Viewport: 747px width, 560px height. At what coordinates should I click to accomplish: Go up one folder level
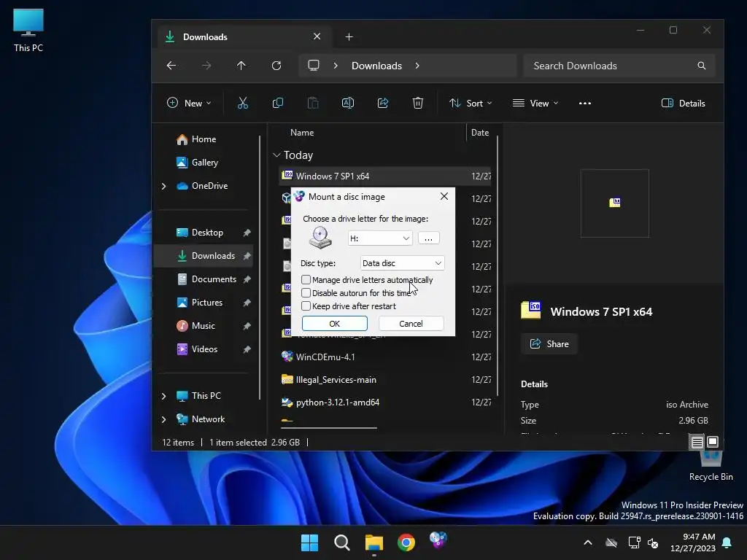tap(241, 66)
